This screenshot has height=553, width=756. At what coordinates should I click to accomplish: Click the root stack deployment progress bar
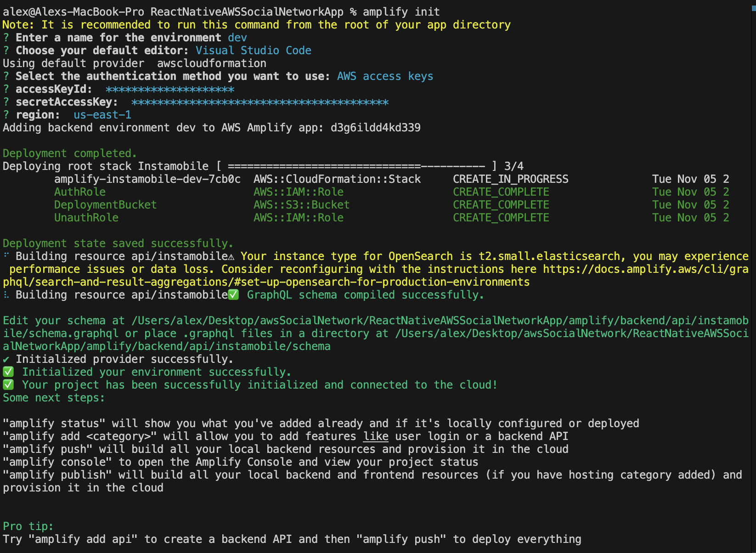click(356, 166)
